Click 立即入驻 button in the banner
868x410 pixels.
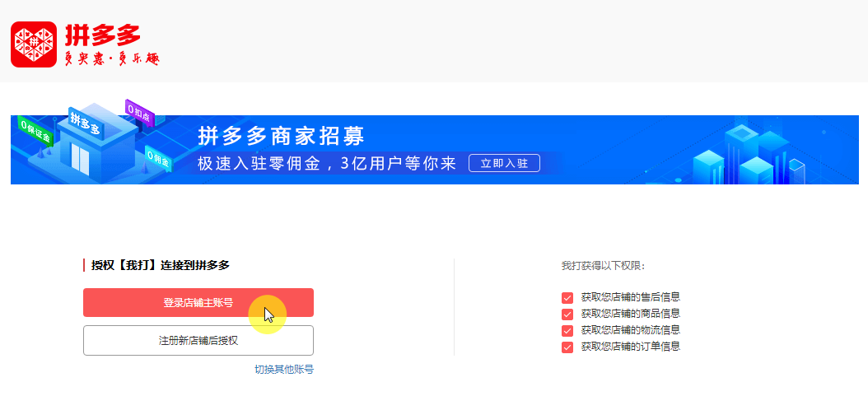(x=504, y=163)
